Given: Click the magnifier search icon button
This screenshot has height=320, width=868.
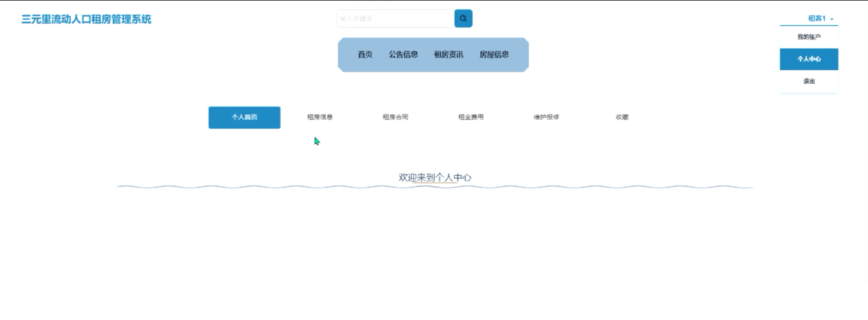Looking at the screenshot, I should click(x=463, y=18).
